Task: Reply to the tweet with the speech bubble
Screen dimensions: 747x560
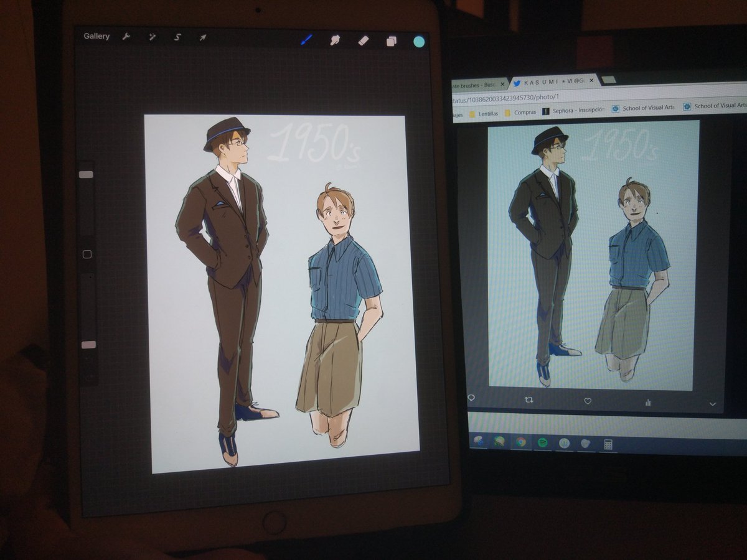Action: point(471,398)
